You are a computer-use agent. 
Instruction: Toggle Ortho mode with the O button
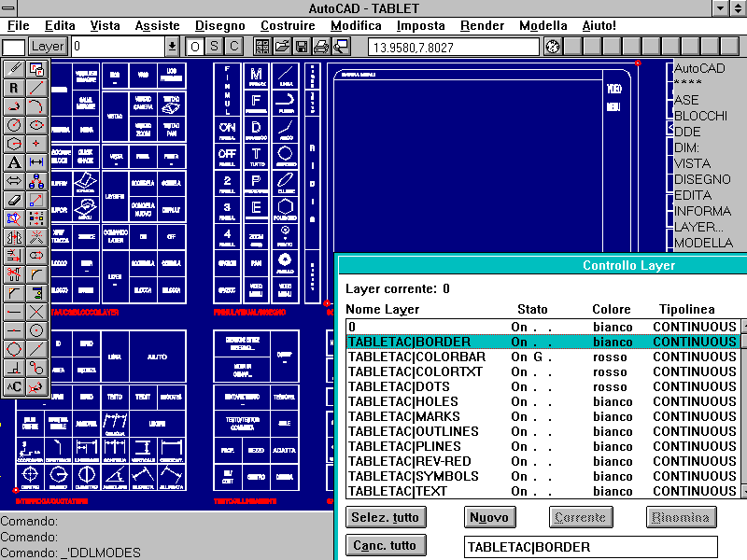[195, 47]
